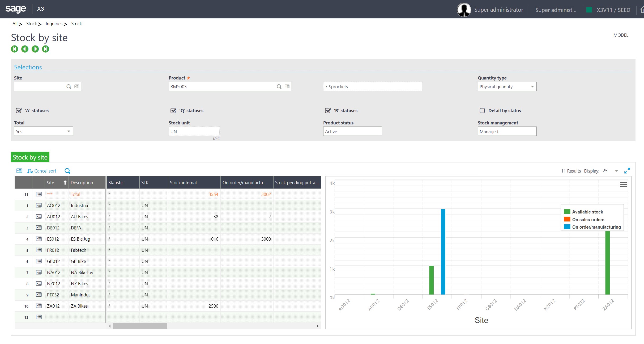Open row action icon for ES012

click(x=39, y=239)
